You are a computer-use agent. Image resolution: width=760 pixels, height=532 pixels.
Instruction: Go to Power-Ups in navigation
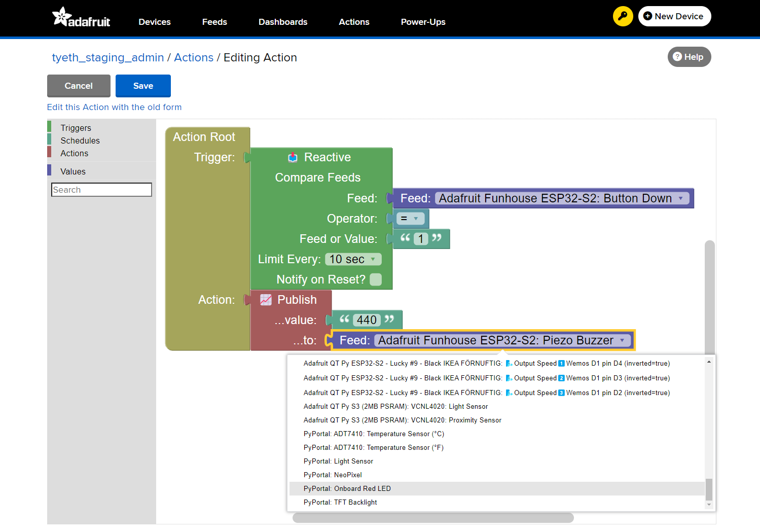tap(423, 22)
